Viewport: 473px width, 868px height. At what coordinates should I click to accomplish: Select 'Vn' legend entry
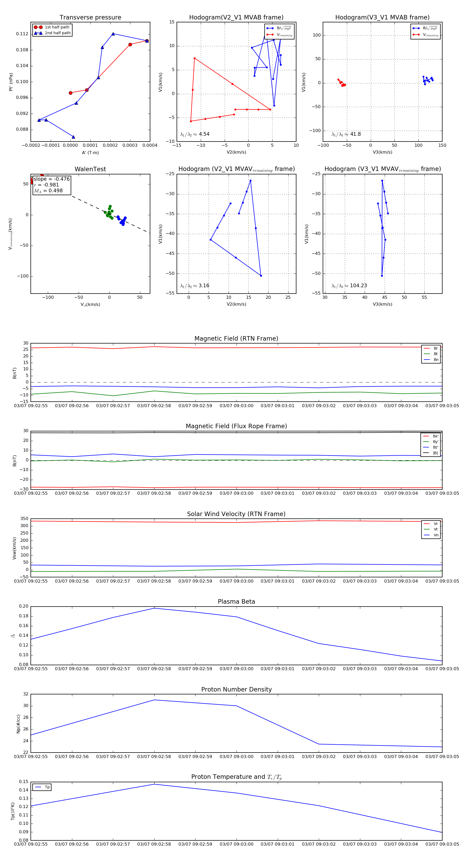431,535
